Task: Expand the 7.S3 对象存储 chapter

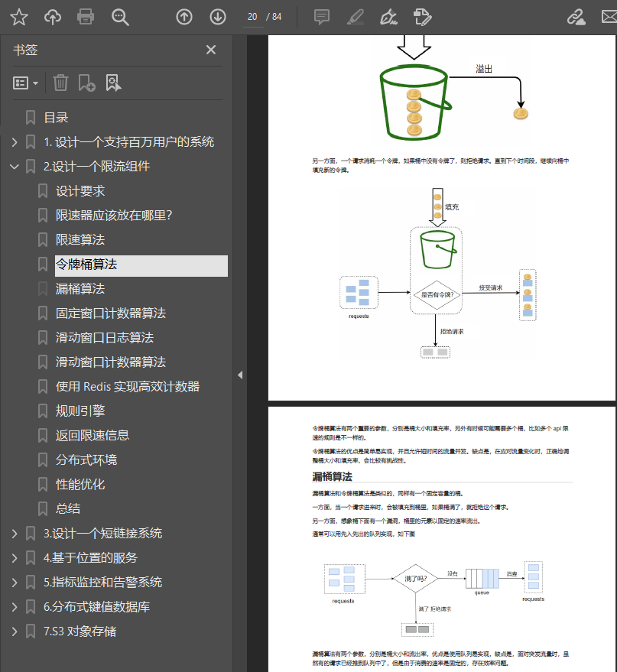Action: pos(14,631)
